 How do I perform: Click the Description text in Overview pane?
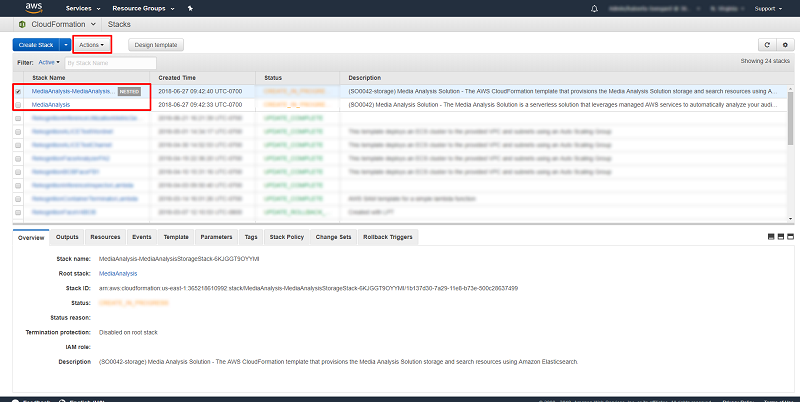[338, 362]
